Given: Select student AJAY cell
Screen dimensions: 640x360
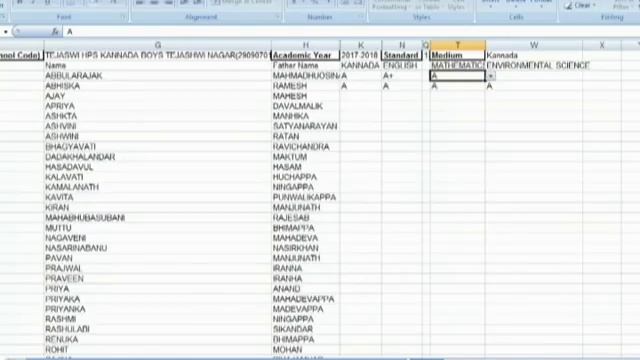Looking at the screenshot, I should tap(158, 96).
